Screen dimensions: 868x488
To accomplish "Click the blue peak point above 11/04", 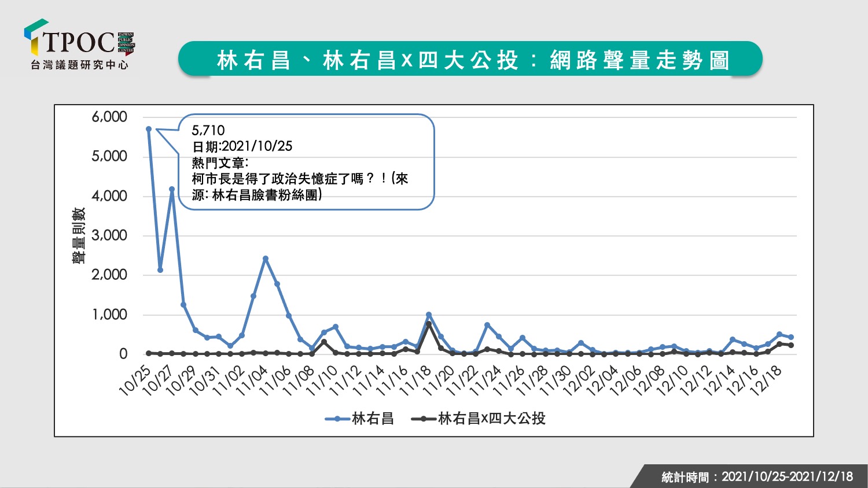I will (x=266, y=258).
